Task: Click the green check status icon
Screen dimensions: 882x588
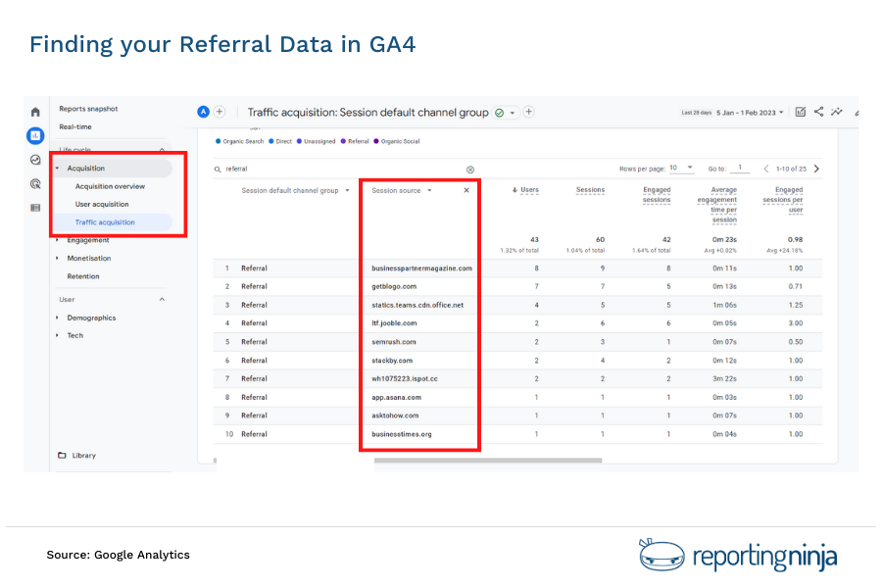Action: [x=499, y=113]
